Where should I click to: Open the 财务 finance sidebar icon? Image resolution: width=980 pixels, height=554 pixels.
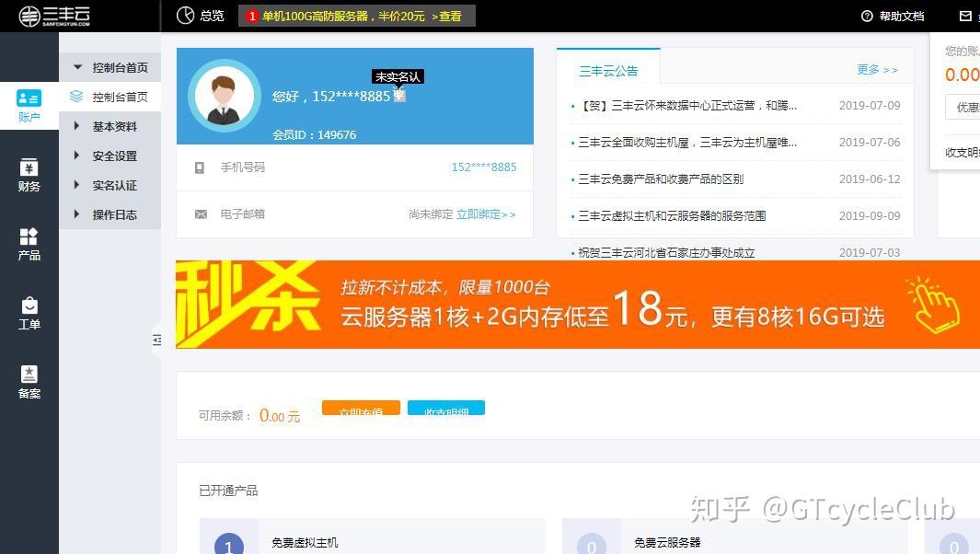[x=29, y=175]
